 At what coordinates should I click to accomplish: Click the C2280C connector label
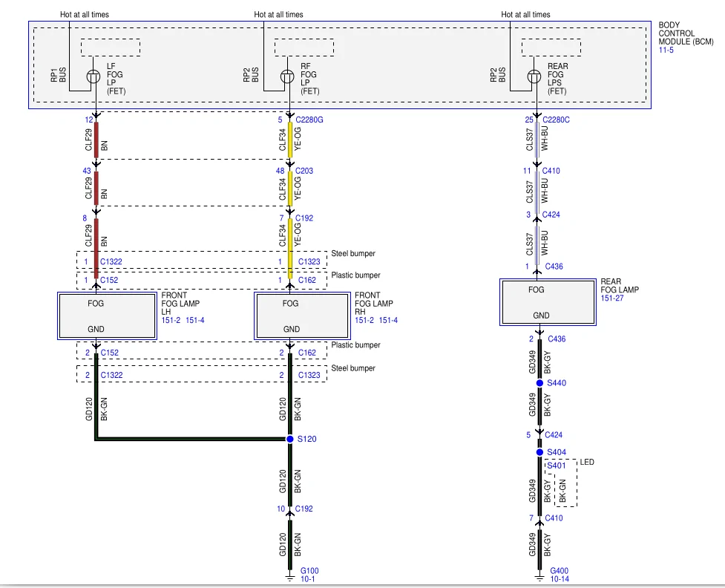(556, 120)
